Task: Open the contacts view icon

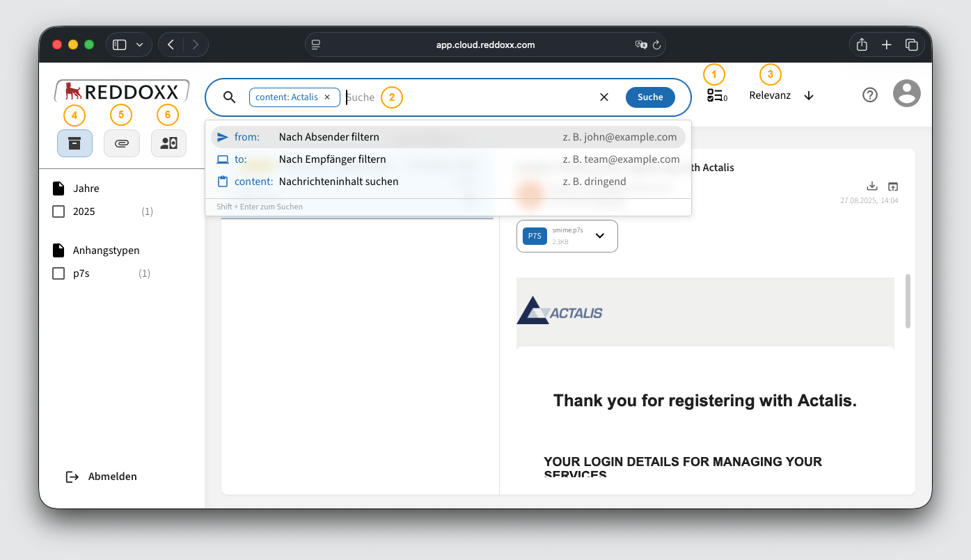Action: [x=168, y=143]
